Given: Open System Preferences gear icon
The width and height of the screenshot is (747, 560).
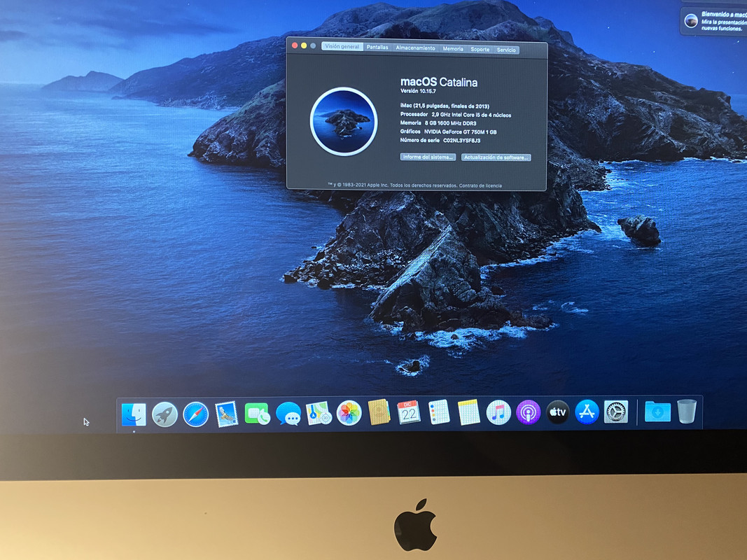Looking at the screenshot, I should [x=616, y=412].
